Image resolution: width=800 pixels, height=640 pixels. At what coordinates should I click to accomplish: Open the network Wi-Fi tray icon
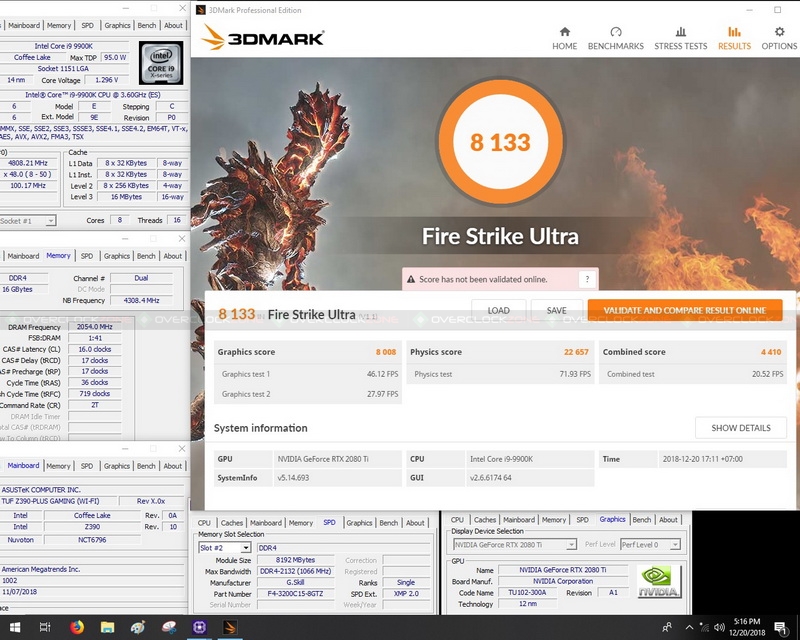coord(704,627)
